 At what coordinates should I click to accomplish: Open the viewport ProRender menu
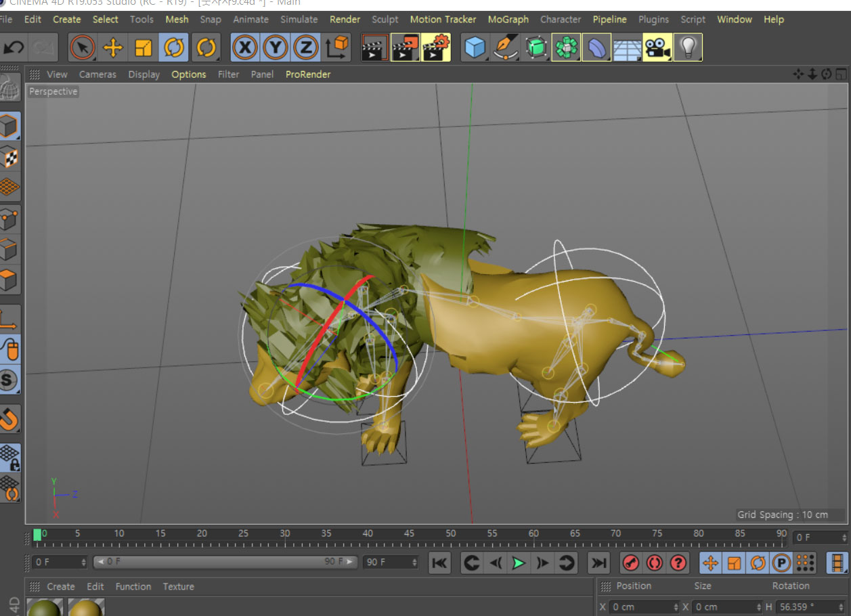(308, 74)
